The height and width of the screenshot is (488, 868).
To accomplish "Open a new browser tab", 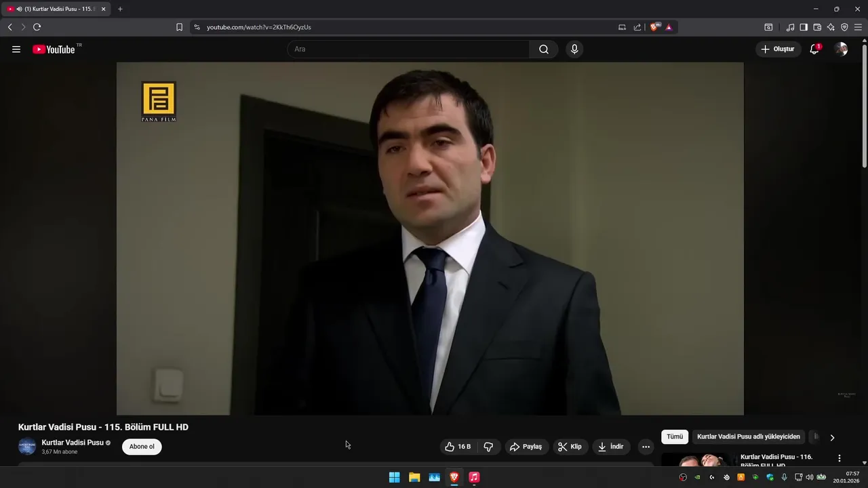I will (120, 9).
